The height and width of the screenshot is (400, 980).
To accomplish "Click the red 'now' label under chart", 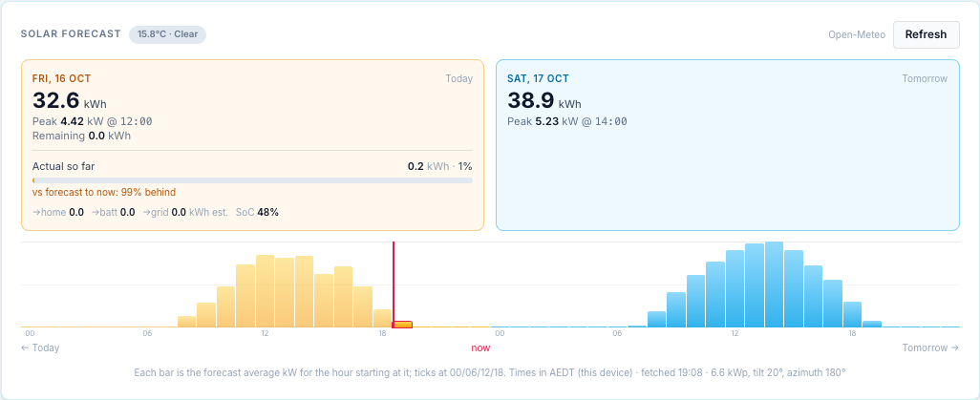I will coord(480,348).
